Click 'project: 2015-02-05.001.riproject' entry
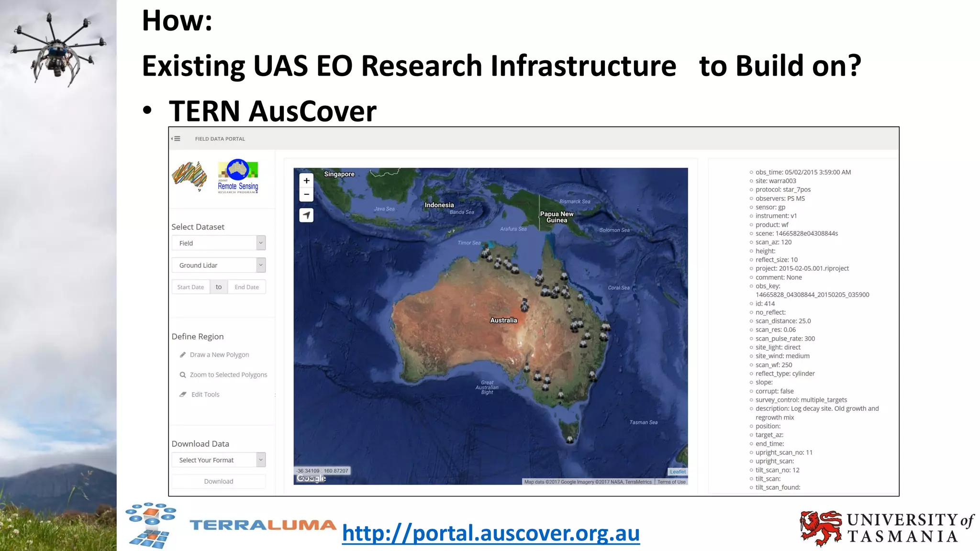Viewport: 980px width, 551px height. (x=802, y=268)
